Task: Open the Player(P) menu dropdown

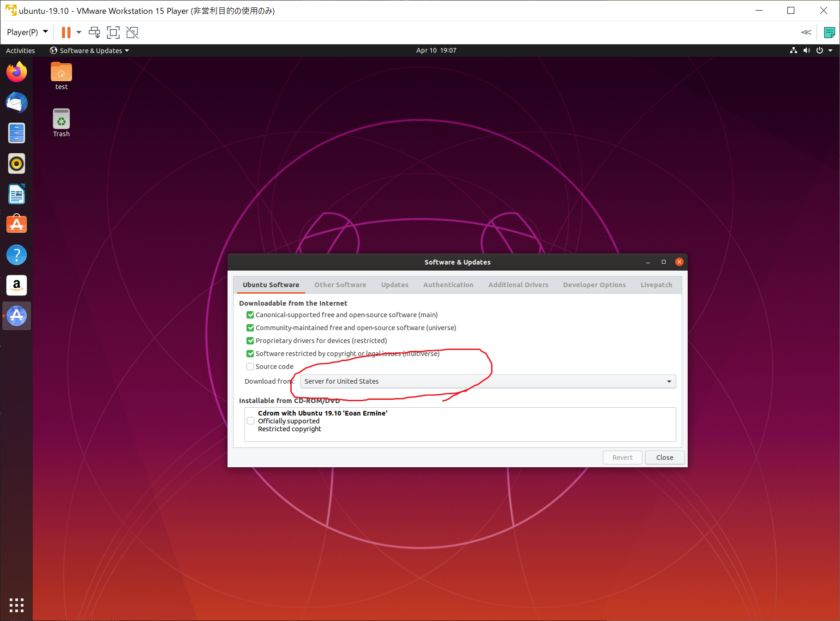Action: tap(27, 32)
